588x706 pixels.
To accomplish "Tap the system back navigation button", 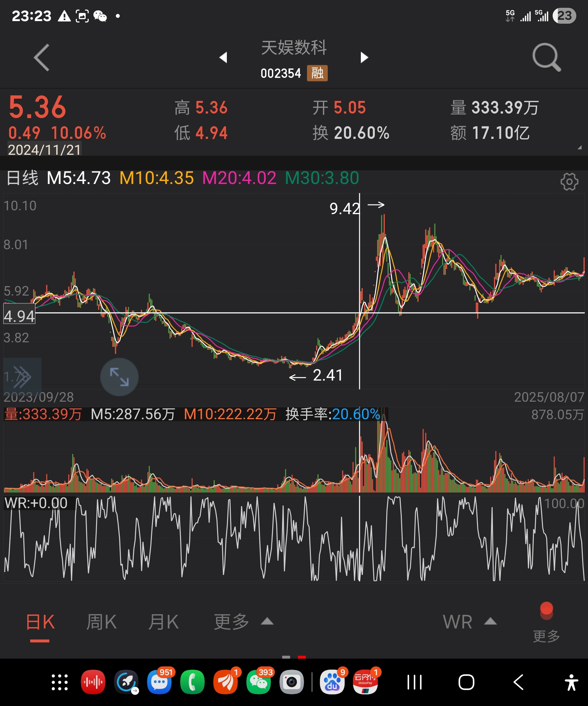I will pyautogui.click(x=518, y=682).
